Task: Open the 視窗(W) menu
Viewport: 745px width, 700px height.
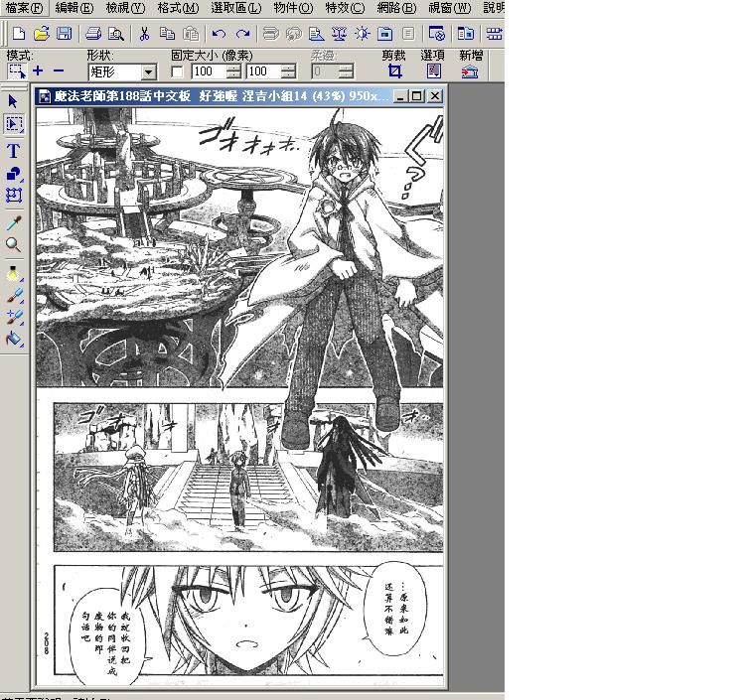Action: click(x=449, y=8)
